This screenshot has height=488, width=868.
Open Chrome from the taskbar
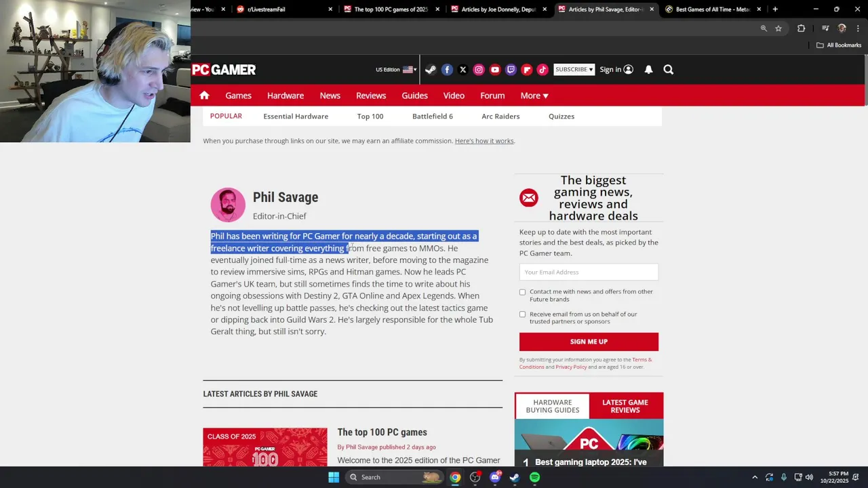(455, 477)
